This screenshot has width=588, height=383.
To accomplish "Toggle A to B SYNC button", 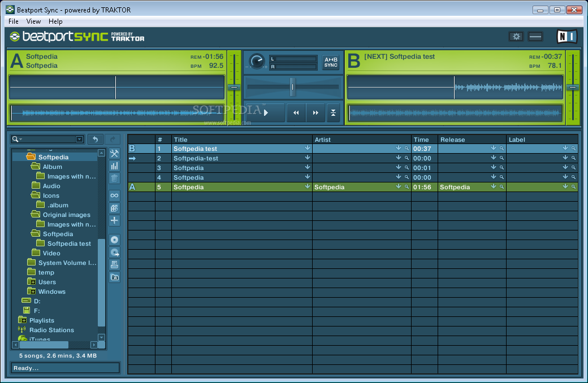I will [331, 62].
